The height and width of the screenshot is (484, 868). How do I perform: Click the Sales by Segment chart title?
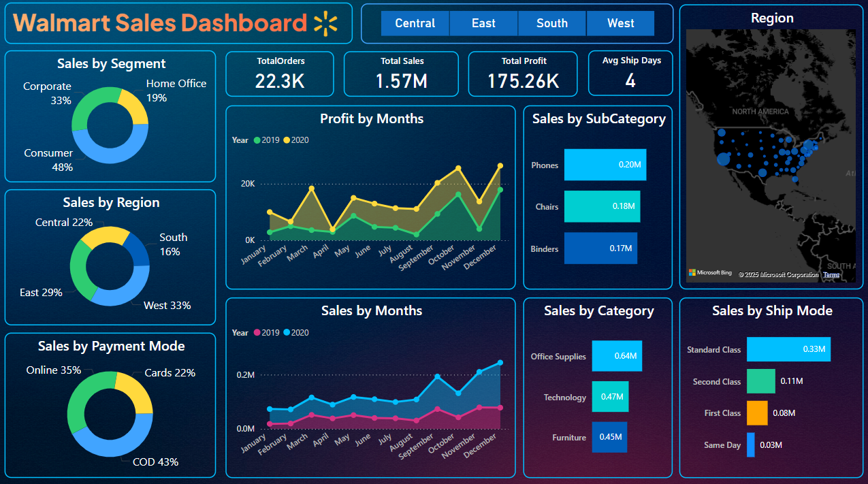click(112, 63)
